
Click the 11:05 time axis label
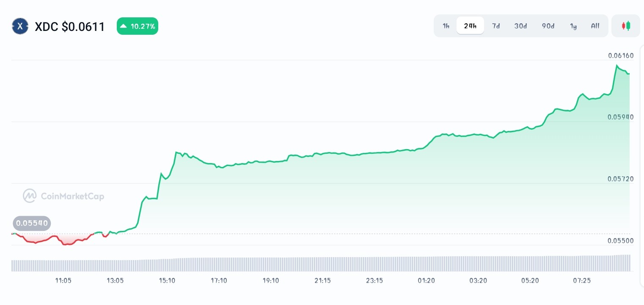[x=63, y=280]
